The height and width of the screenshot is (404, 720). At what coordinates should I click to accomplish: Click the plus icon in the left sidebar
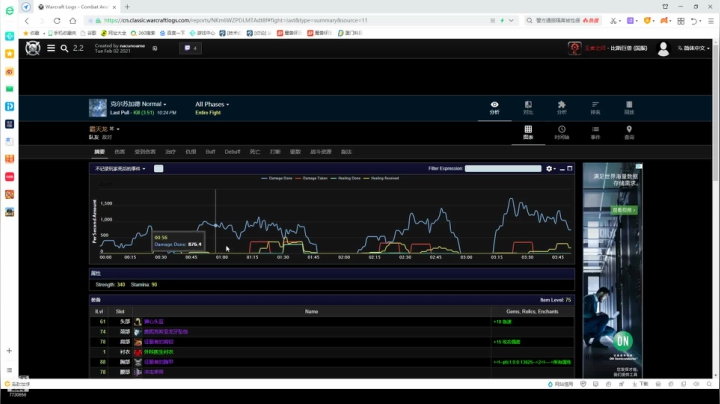[9, 351]
